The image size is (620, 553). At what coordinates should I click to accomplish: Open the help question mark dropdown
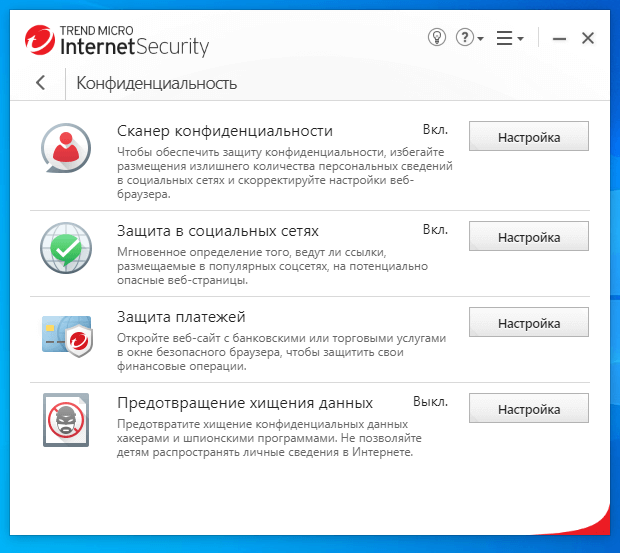point(469,38)
